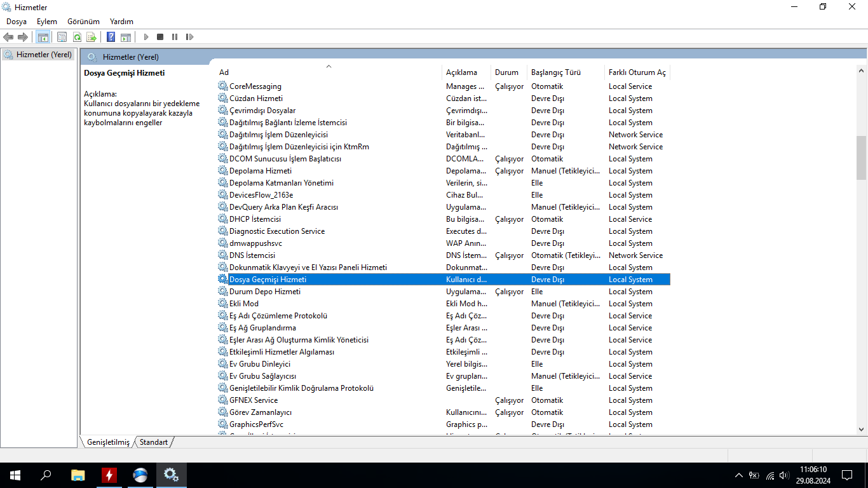The width and height of the screenshot is (868, 488).
Task: Select the Dağıtılmış Bağlantı İzleme İstemcisi row
Action: [444, 122]
